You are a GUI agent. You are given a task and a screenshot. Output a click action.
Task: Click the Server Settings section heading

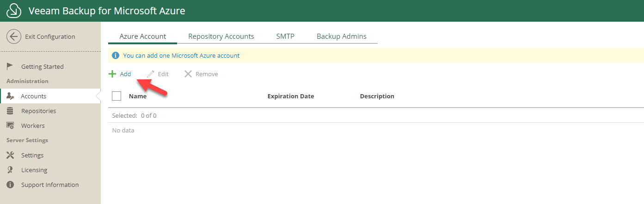(27, 140)
